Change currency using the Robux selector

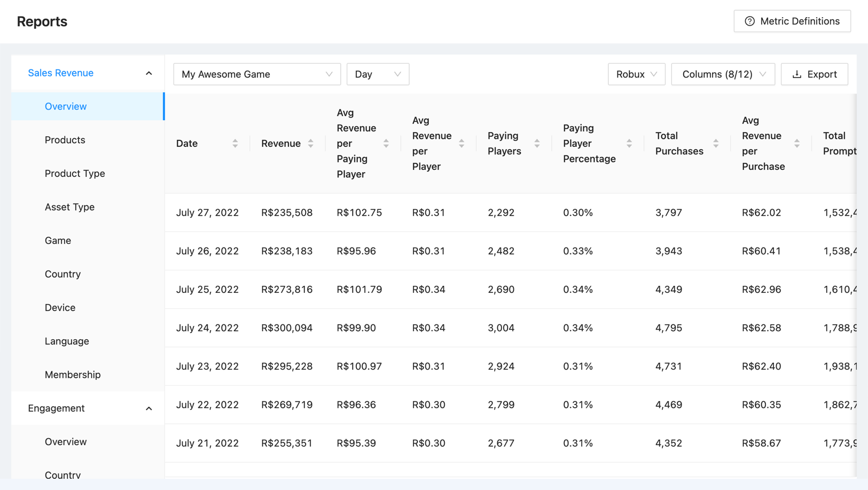(636, 74)
